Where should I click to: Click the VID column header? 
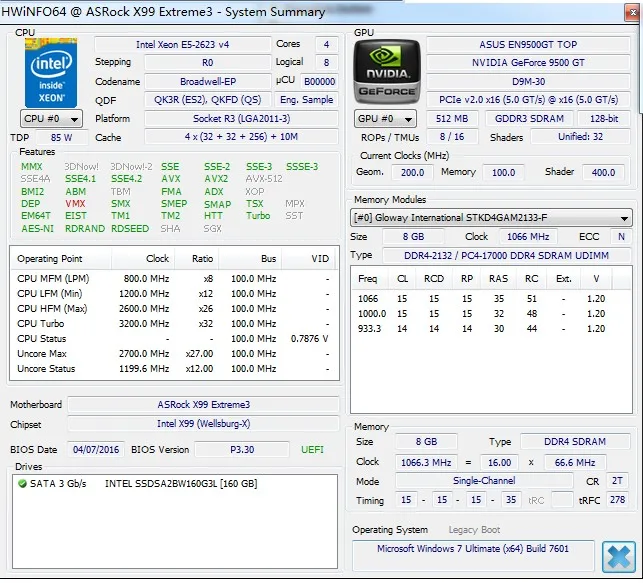[x=310, y=259]
